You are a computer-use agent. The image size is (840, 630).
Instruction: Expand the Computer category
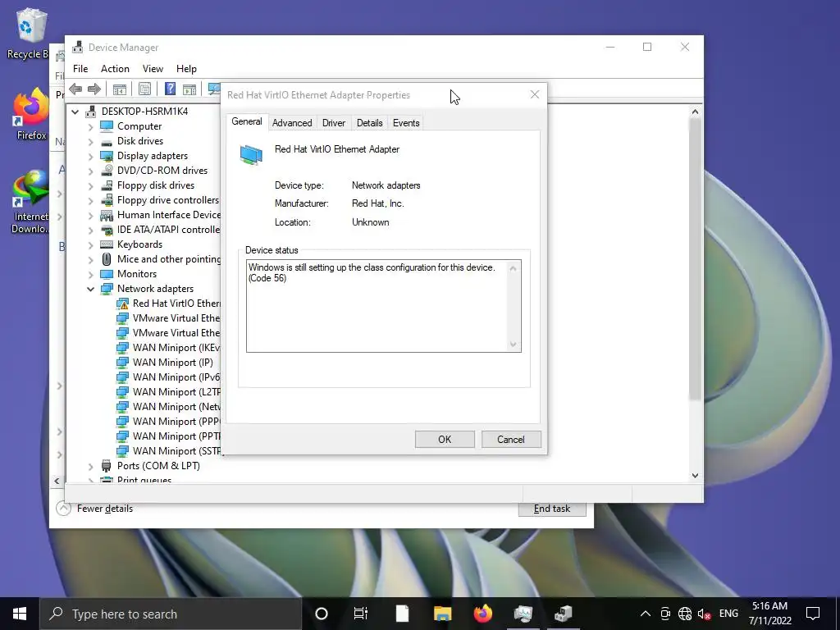(90, 126)
